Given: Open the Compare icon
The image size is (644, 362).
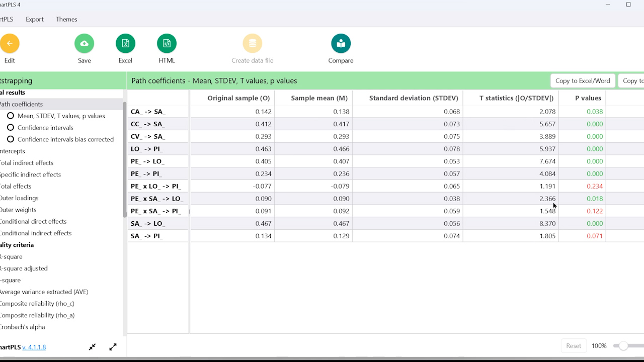Looking at the screenshot, I should pyautogui.click(x=341, y=44).
